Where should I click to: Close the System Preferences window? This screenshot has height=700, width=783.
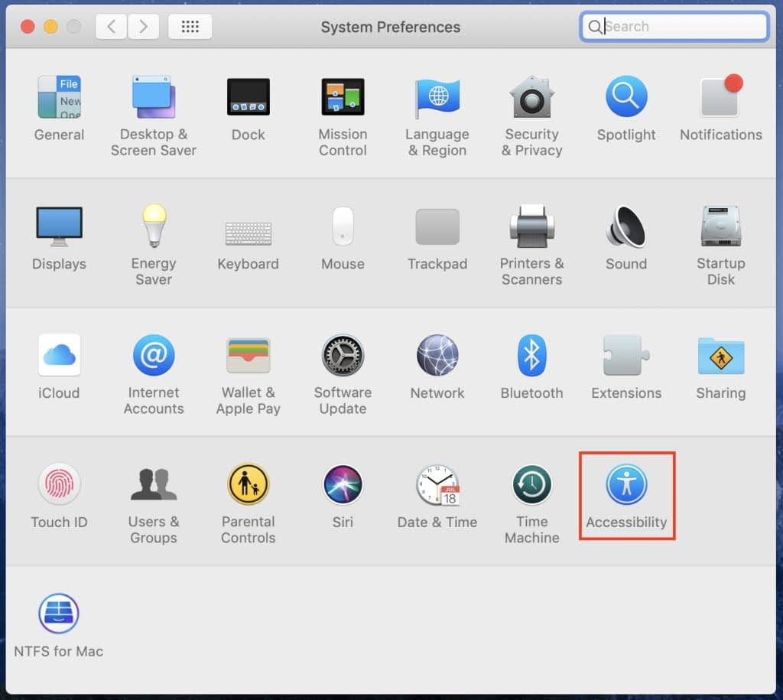point(28,26)
